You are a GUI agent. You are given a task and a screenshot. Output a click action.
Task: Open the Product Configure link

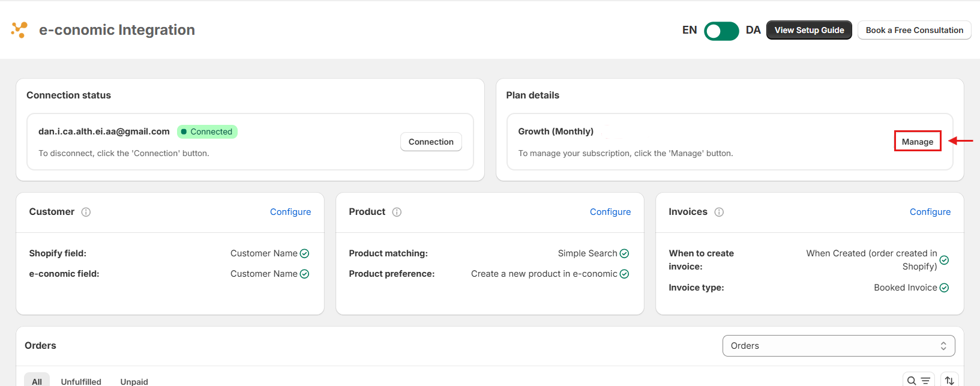[610, 212]
